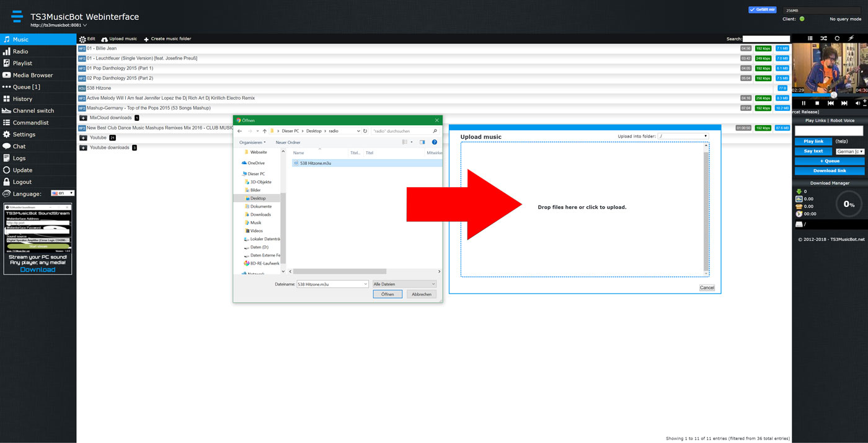The height and width of the screenshot is (443, 868).
Task: Pause the current track
Action: pyautogui.click(x=804, y=103)
